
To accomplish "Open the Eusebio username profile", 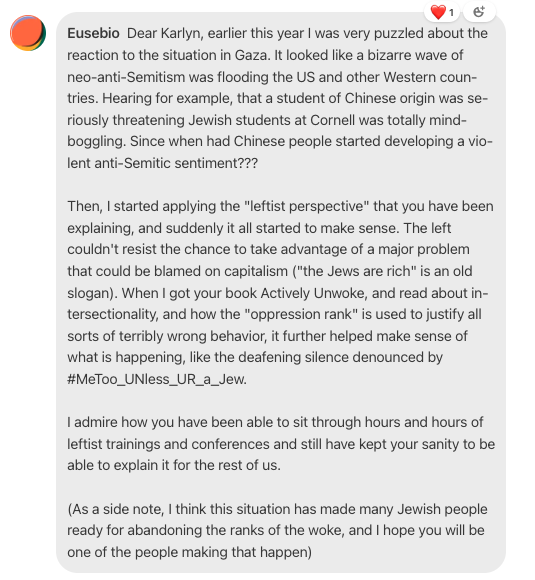I will click(x=93, y=33).
